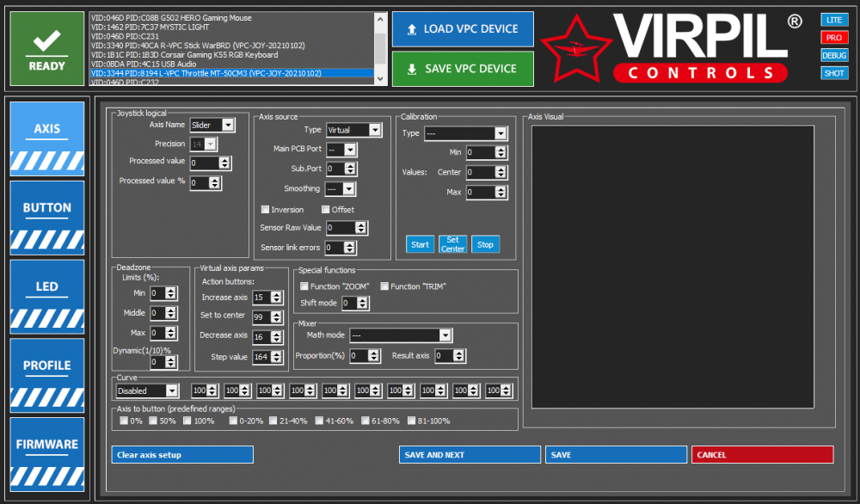Switch to PRO mode
The width and height of the screenshot is (860, 504).
pyautogui.click(x=833, y=38)
